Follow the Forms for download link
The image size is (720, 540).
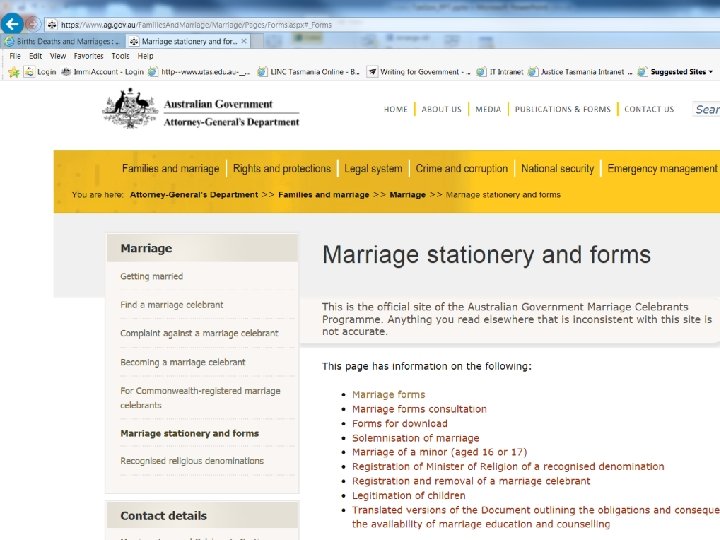tap(399, 423)
